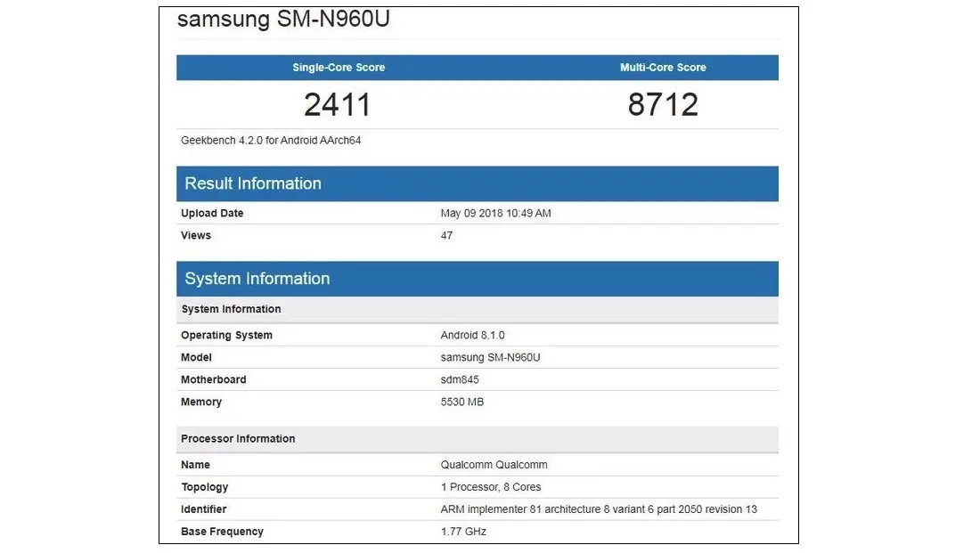Click the date May 09 2018 10:49 AM
The width and height of the screenshot is (980, 553).
[x=495, y=213]
